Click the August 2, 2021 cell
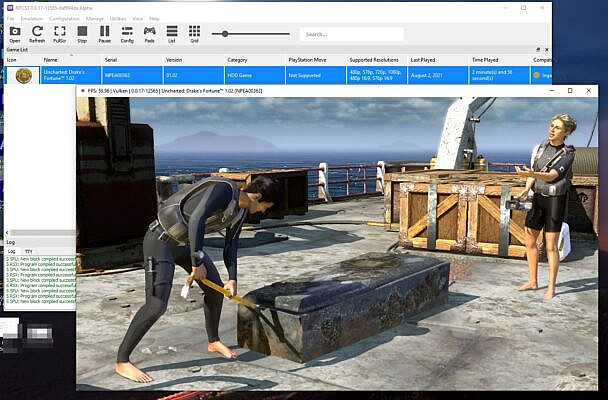608x400 pixels. (x=438, y=75)
